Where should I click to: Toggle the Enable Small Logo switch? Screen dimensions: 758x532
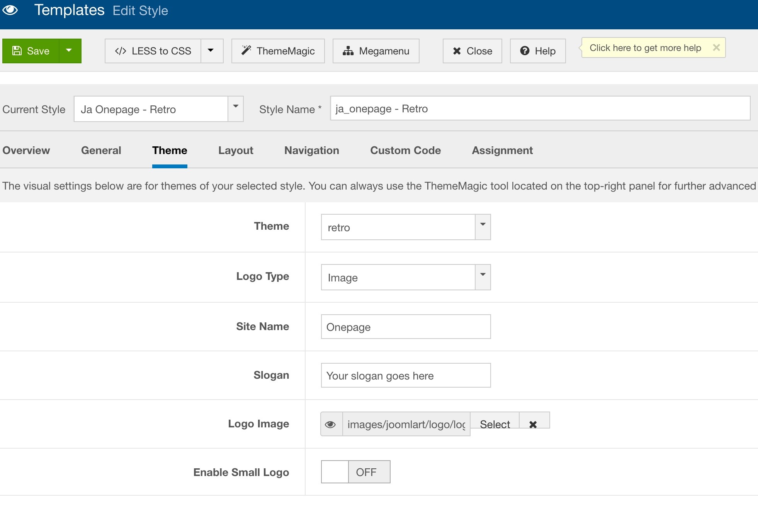click(355, 472)
